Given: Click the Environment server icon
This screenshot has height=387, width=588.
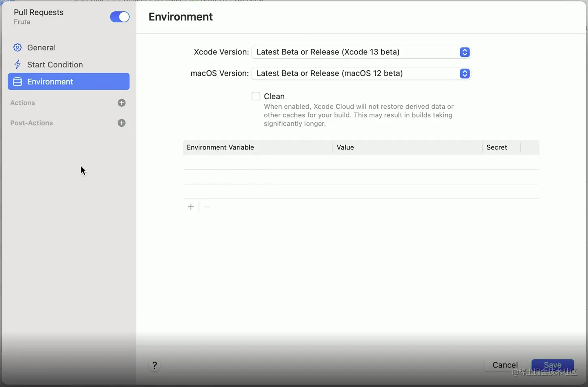Looking at the screenshot, I should click(x=17, y=82).
